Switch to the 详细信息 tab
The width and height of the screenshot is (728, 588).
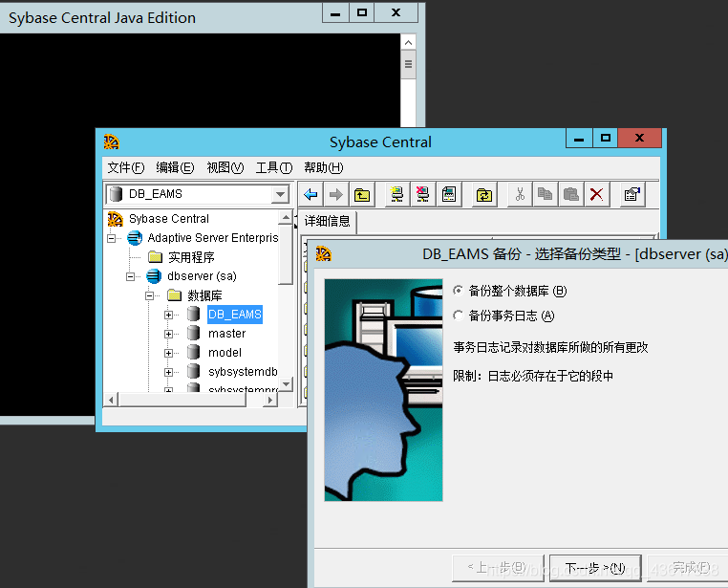coord(328,221)
